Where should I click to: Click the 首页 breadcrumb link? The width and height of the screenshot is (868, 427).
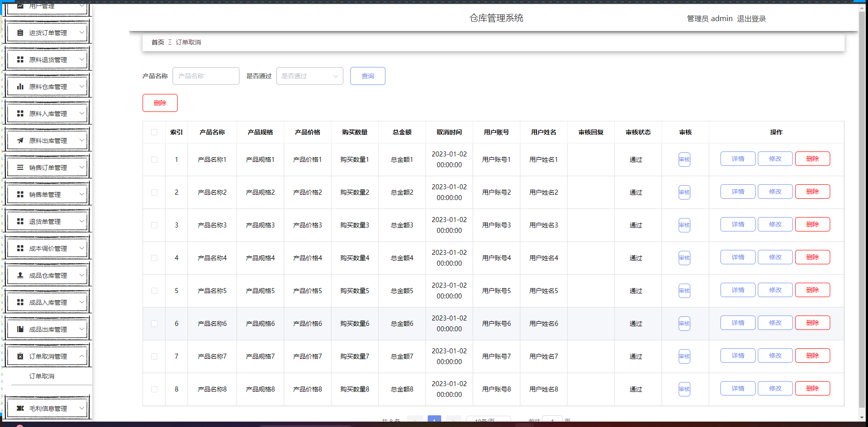158,42
